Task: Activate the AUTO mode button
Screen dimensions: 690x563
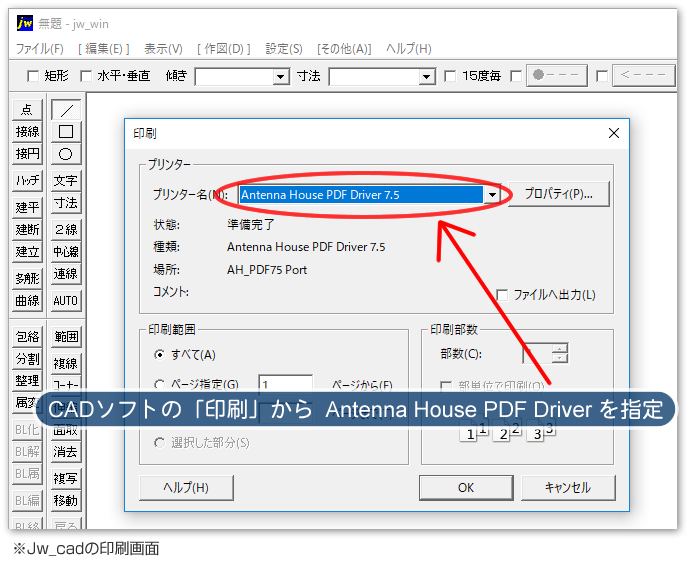Action: click(66, 301)
